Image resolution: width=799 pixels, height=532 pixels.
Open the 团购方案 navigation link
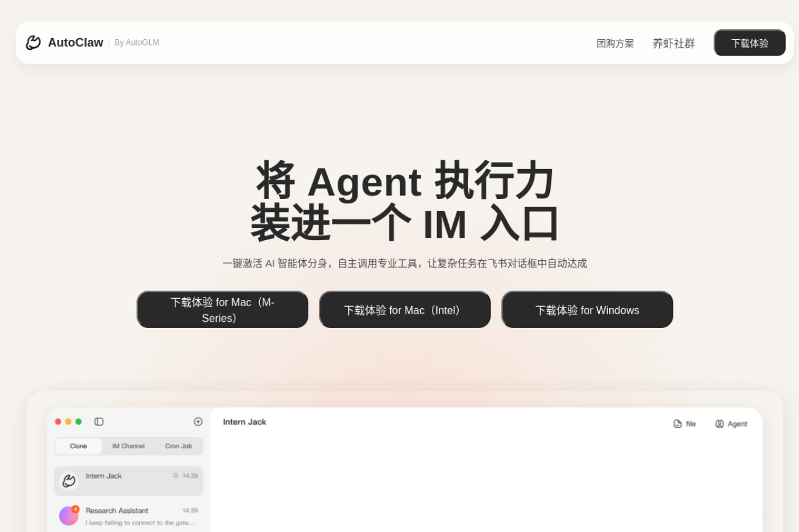tap(615, 43)
